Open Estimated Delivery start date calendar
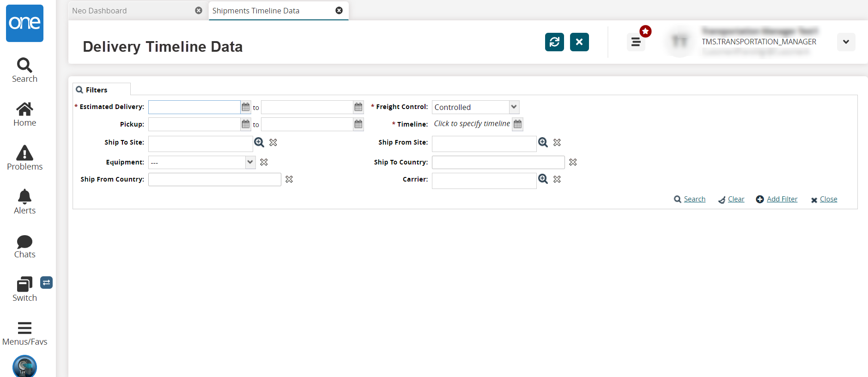868x377 pixels. [246, 107]
